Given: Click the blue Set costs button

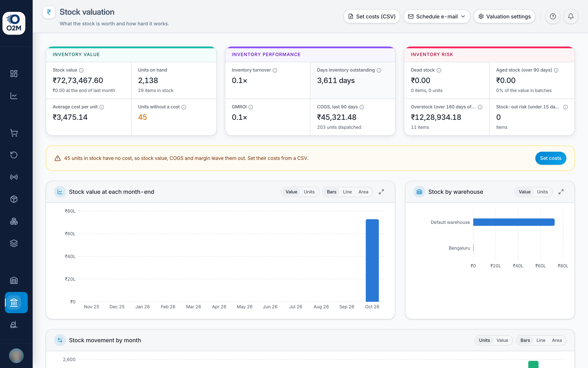Looking at the screenshot, I should (550, 158).
